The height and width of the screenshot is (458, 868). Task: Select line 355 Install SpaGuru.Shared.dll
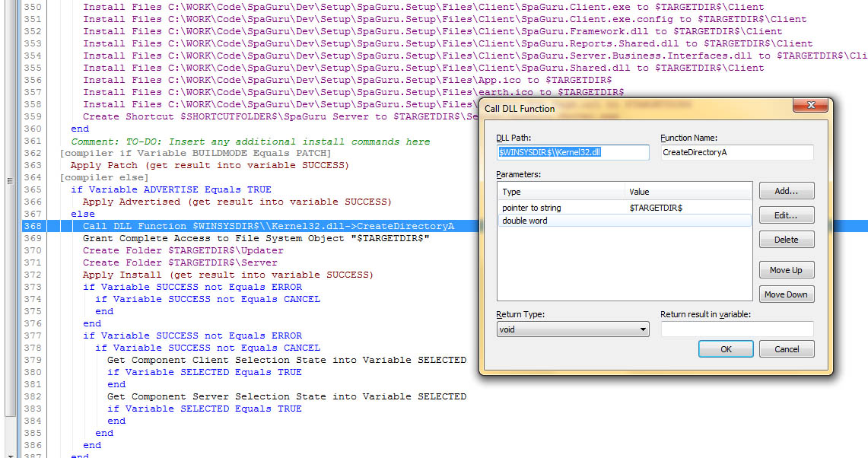(x=424, y=68)
